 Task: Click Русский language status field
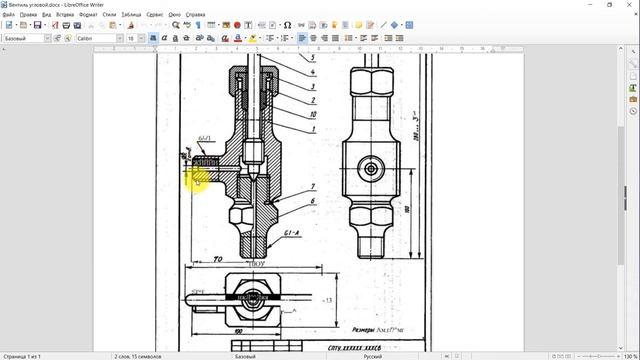373,356
